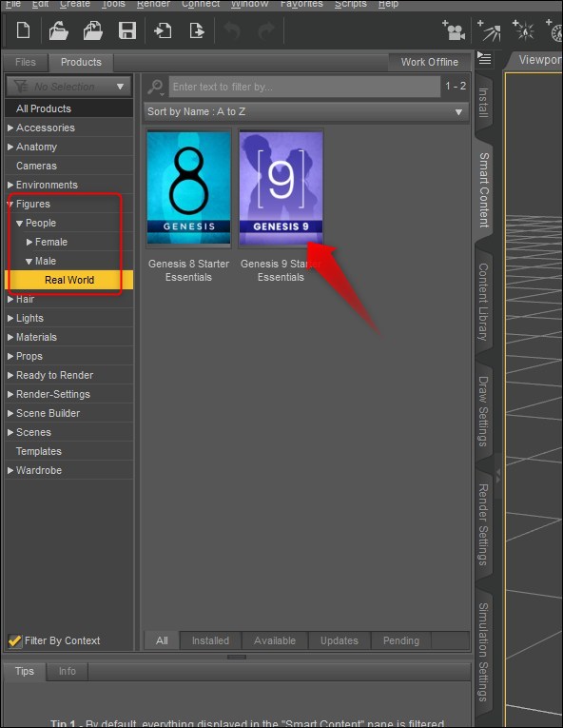The width and height of the screenshot is (563, 728).
Task: Open the pane options menu icon
Action: (x=484, y=59)
